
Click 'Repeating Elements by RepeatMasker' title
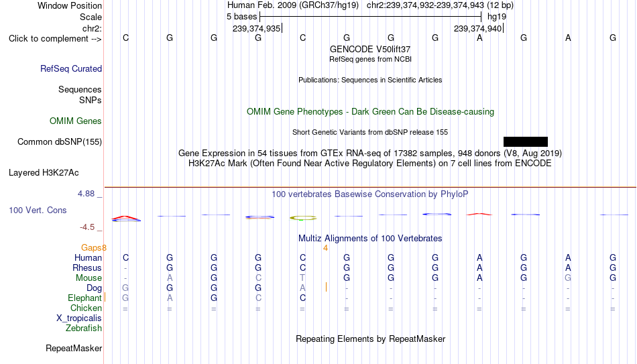(370, 339)
